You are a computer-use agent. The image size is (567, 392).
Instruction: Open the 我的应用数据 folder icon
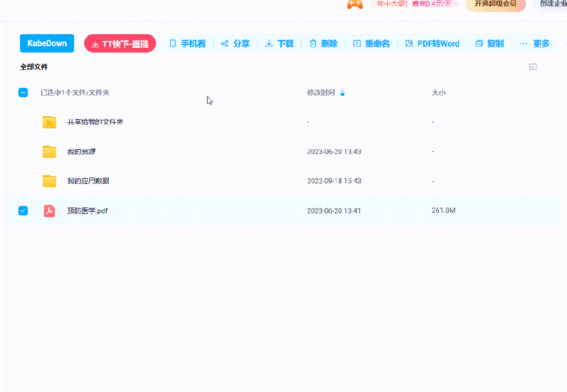[x=49, y=181]
